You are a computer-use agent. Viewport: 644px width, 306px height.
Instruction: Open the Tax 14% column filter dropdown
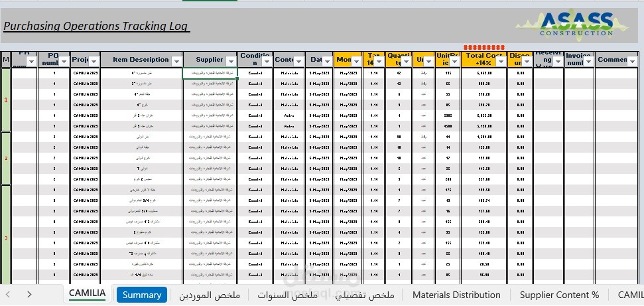click(379, 61)
